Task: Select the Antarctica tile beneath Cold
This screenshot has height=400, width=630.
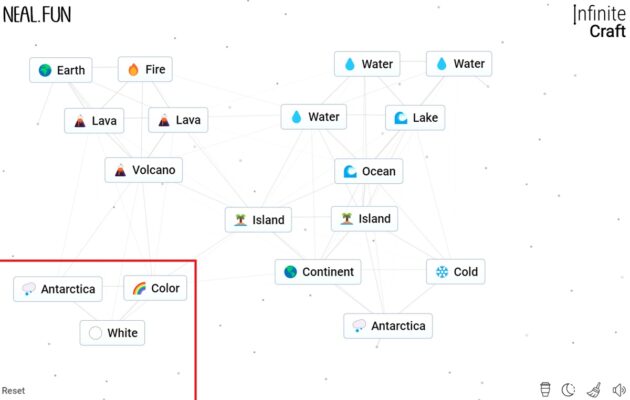Action: coord(388,326)
